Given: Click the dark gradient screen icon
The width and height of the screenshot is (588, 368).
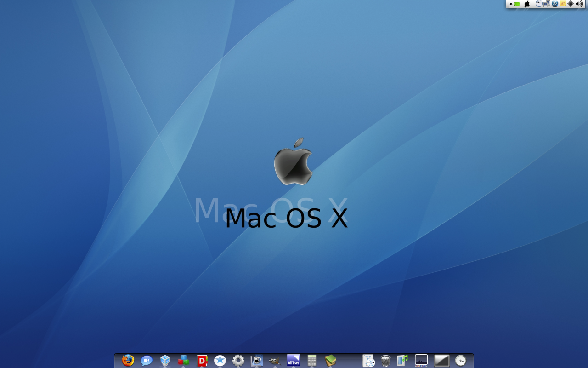Looking at the screenshot, I should point(441,361).
